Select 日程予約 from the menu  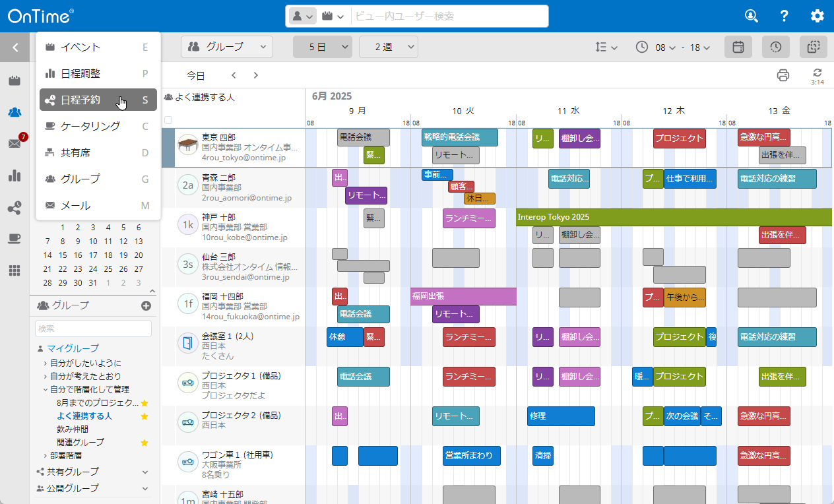tap(98, 100)
